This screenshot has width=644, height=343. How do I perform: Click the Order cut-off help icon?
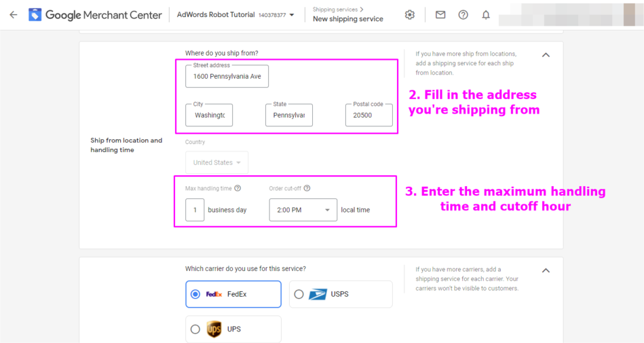307,188
